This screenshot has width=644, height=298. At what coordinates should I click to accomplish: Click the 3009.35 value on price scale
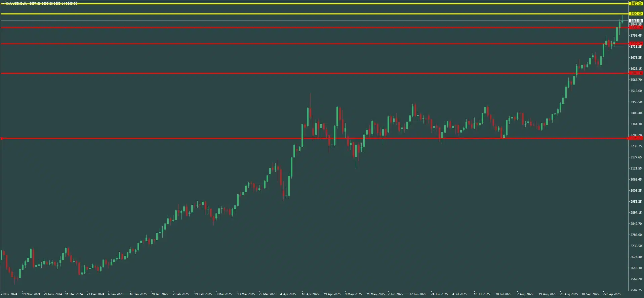[x=636, y=191]
